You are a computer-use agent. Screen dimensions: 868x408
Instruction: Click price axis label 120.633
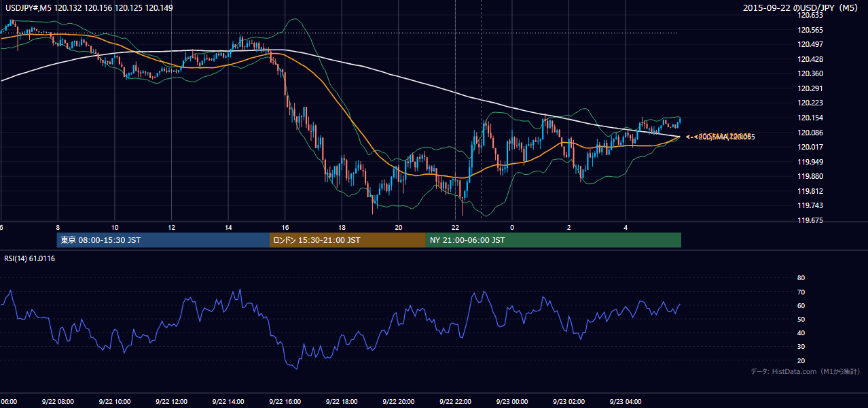811,15
